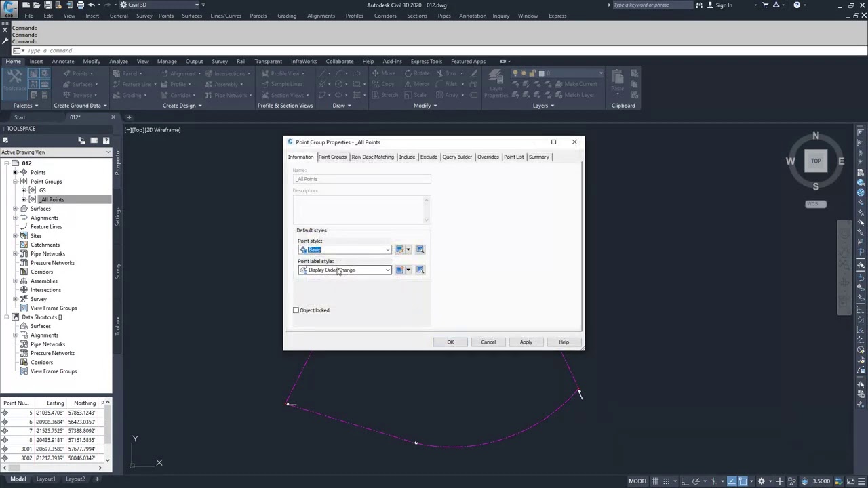
Task: Click the Sign In link in title bar
Action: tap(724, 5)
